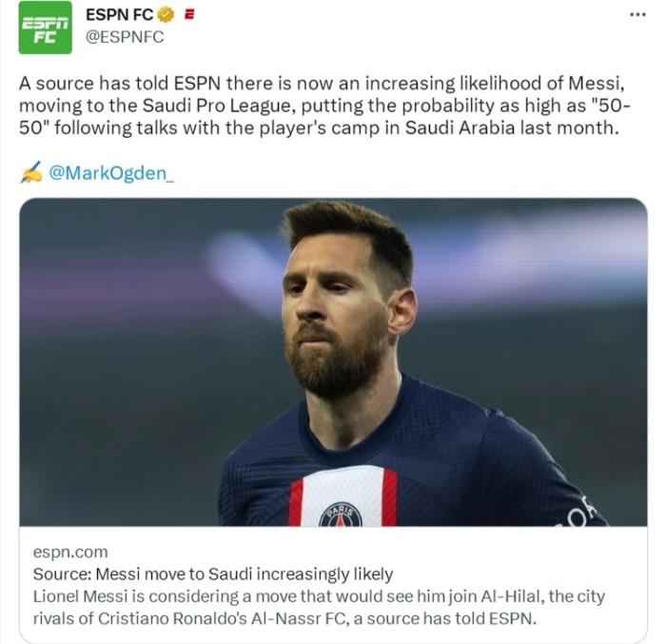Screen dimensions: 666x644
Task: Click the card description starting "Lionel Messi is considering"
Action: pos(319,608)
